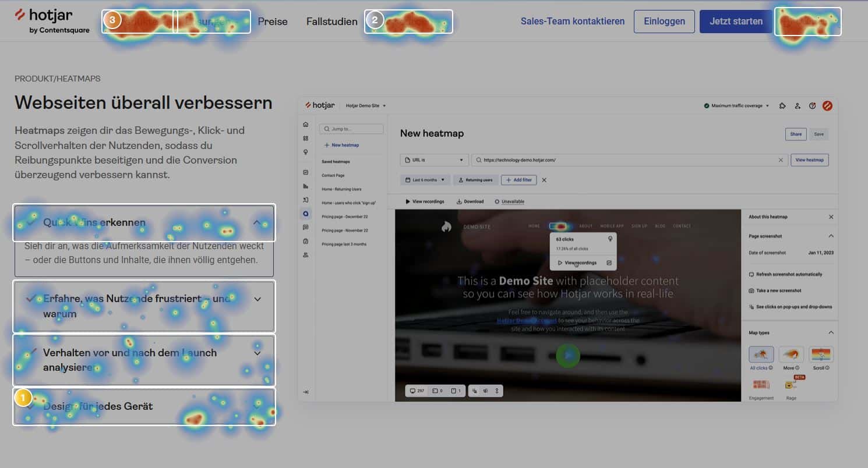868x468 pixels.
Task: Click Sales-Team kontaktieren link
Action: [x=573, y=21]
